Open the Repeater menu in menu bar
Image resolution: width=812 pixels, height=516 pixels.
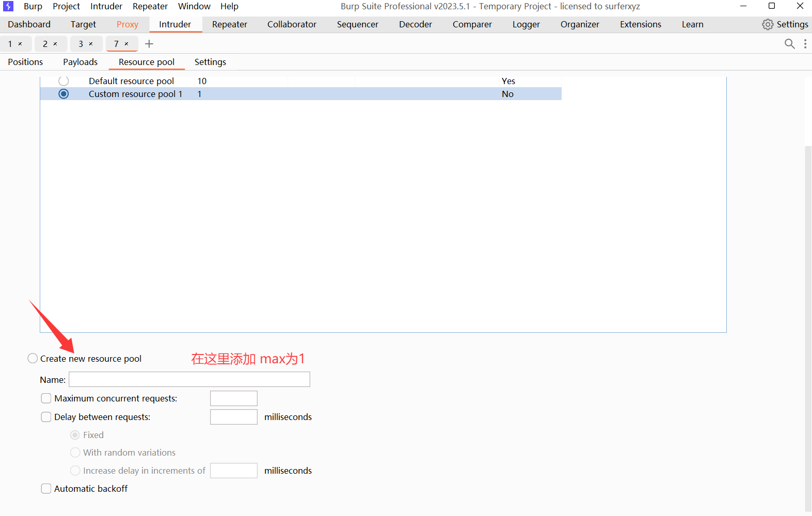click(x=150, y=6)
